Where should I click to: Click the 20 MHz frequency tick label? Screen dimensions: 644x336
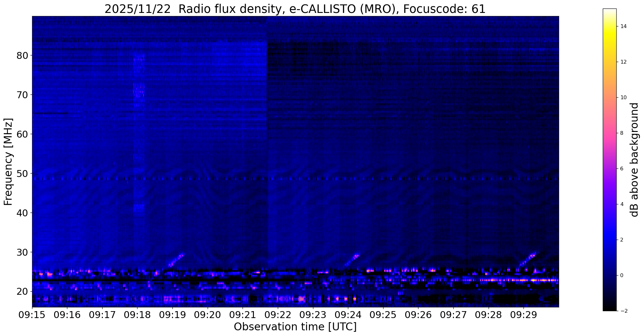pos(22,291)
